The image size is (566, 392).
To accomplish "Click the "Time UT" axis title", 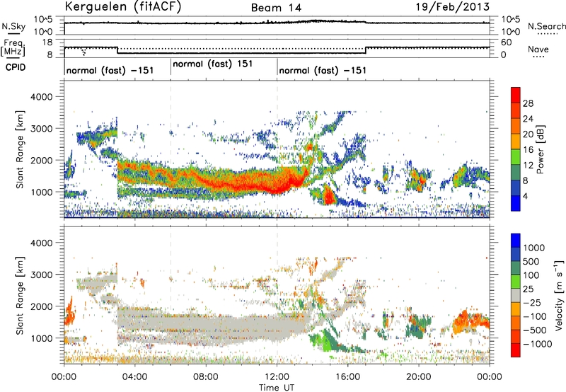I will [277, 388].
